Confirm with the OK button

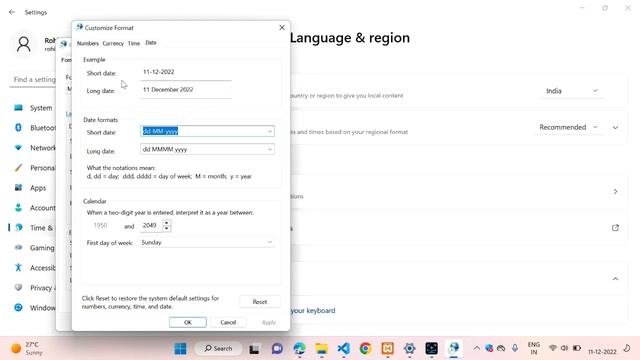click(188, 322)
